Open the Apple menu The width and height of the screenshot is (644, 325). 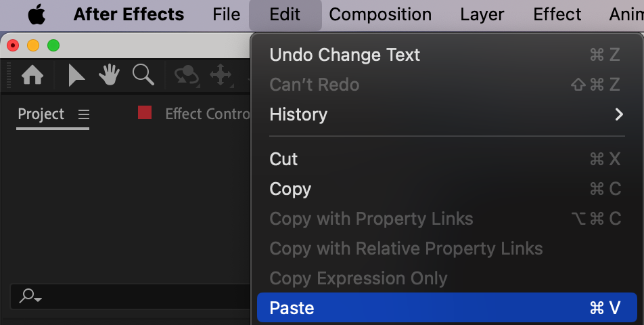click(x=37, y=15)
